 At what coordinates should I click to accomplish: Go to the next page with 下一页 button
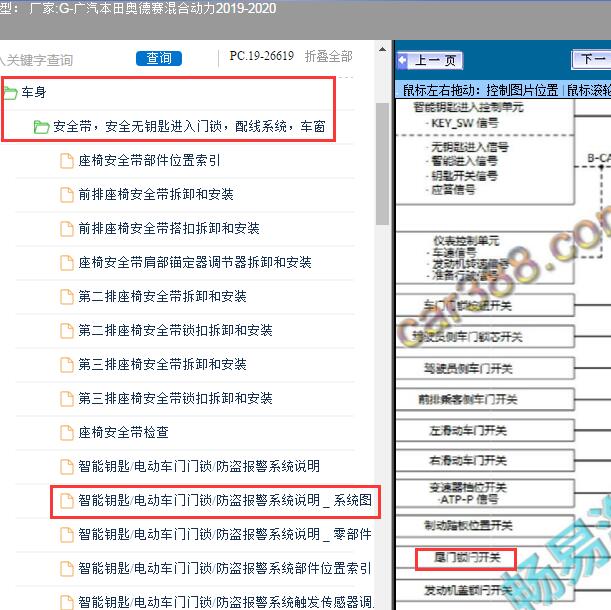[x=590, y=61]
